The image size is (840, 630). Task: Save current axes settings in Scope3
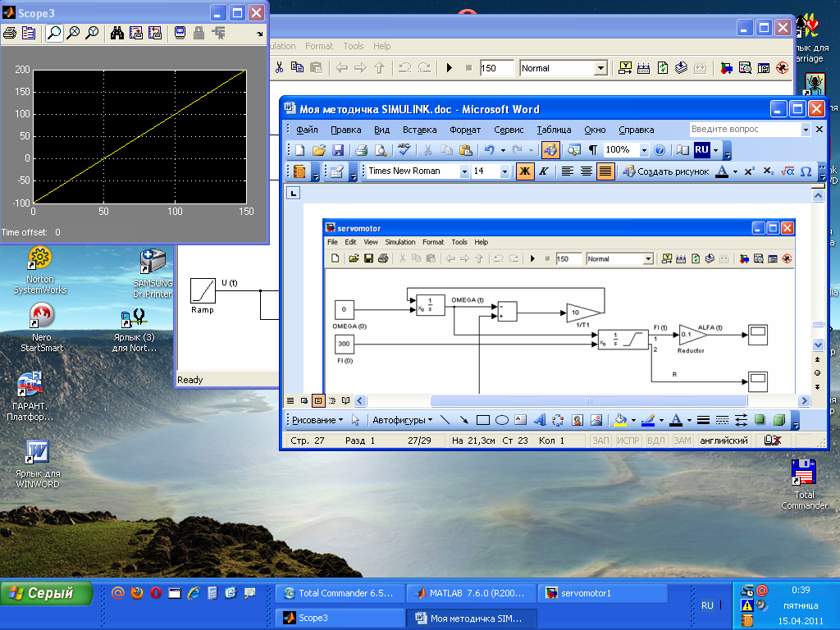(136, 33)
